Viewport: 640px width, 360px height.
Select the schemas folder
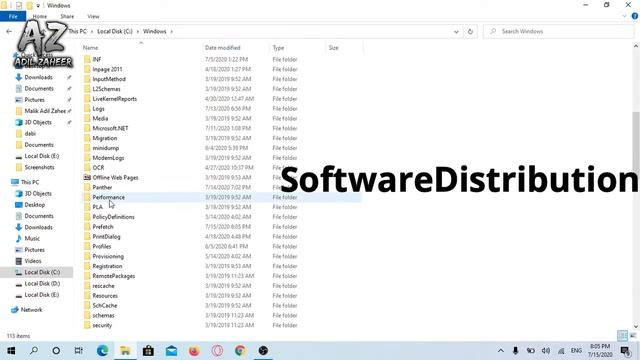(103, 316)
